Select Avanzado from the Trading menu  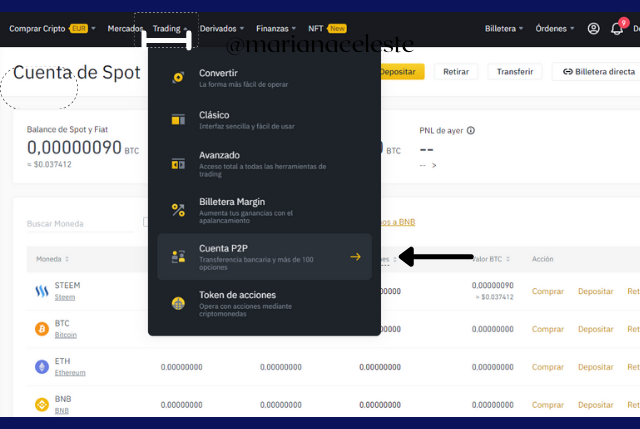pos(264,164)
